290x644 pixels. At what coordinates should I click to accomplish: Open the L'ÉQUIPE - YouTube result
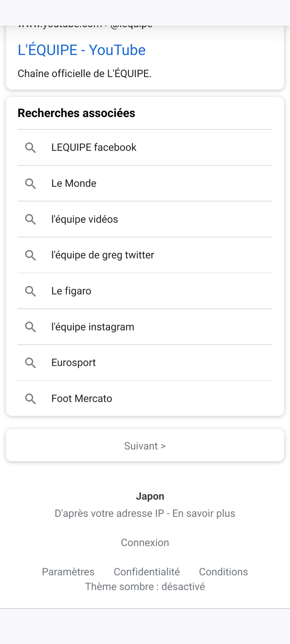click(82, 50)
